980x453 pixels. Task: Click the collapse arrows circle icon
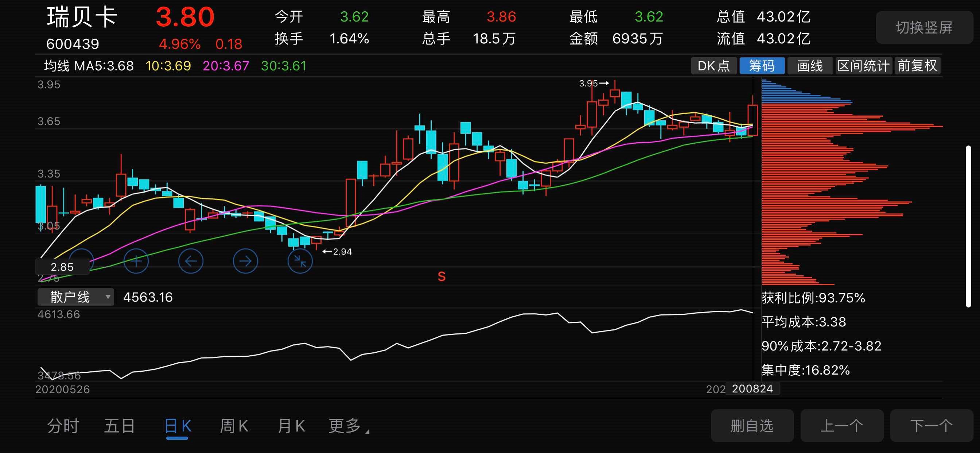(x=300, y=261)
